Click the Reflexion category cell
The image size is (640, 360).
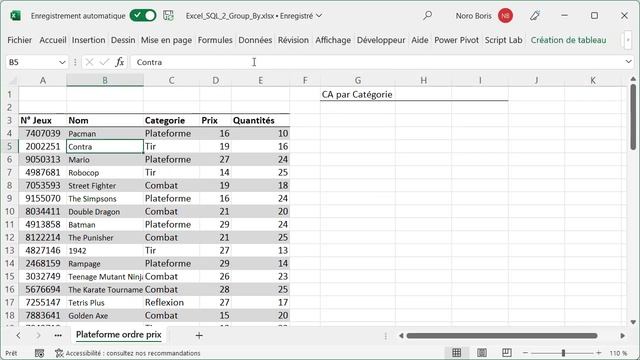(171, 302)
